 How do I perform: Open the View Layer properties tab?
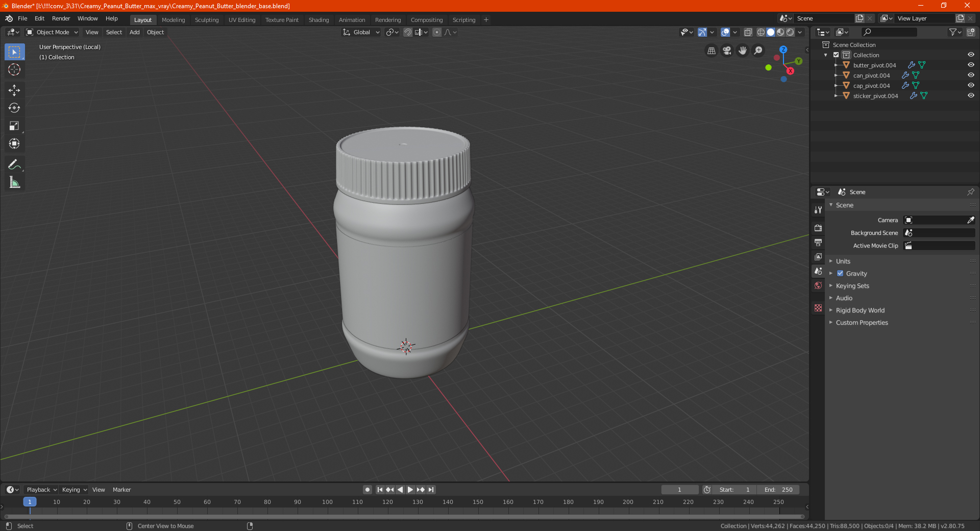click(x=818, y=257)
